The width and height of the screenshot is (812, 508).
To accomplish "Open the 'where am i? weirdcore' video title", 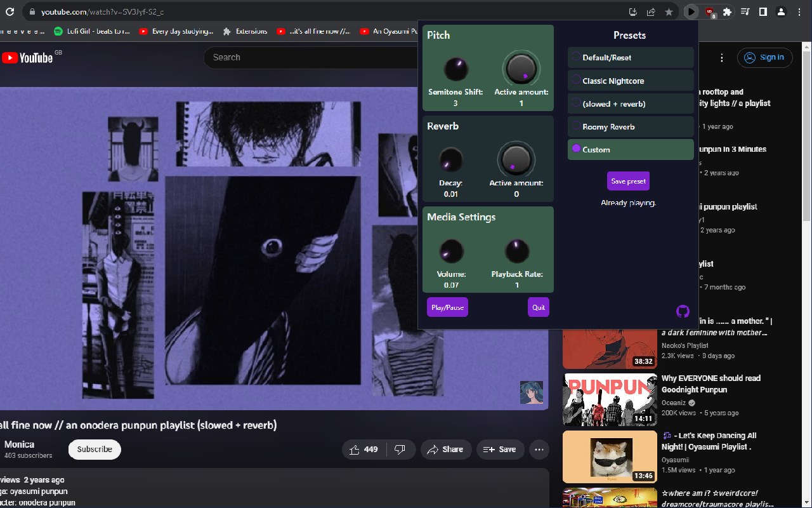I will click(717, 498).
